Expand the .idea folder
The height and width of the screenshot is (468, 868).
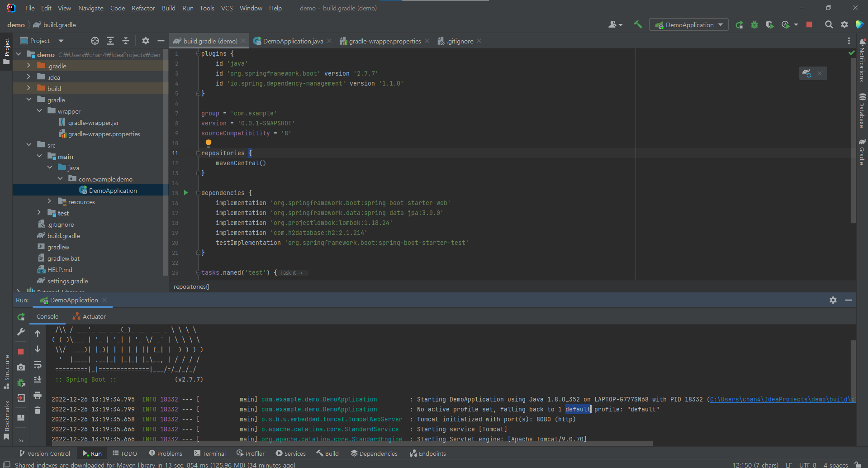28,77
